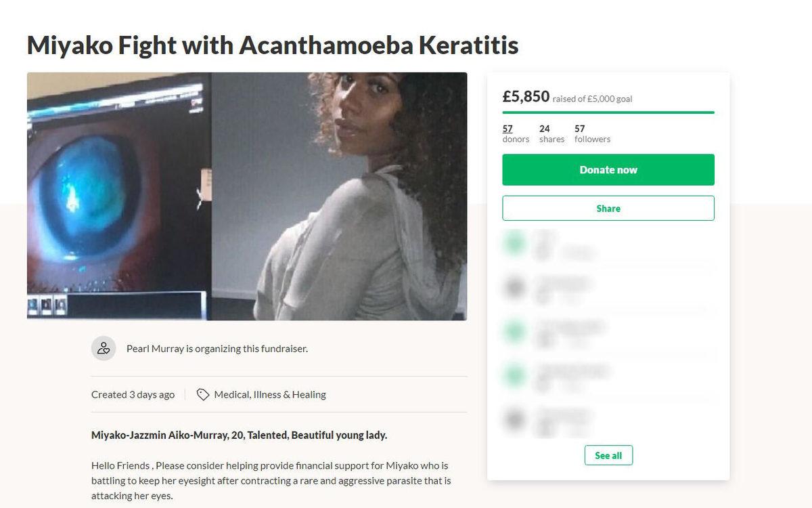Click the Created 3 days ago label
Viewport: 812px width, 508px height.
click(133, 394)
